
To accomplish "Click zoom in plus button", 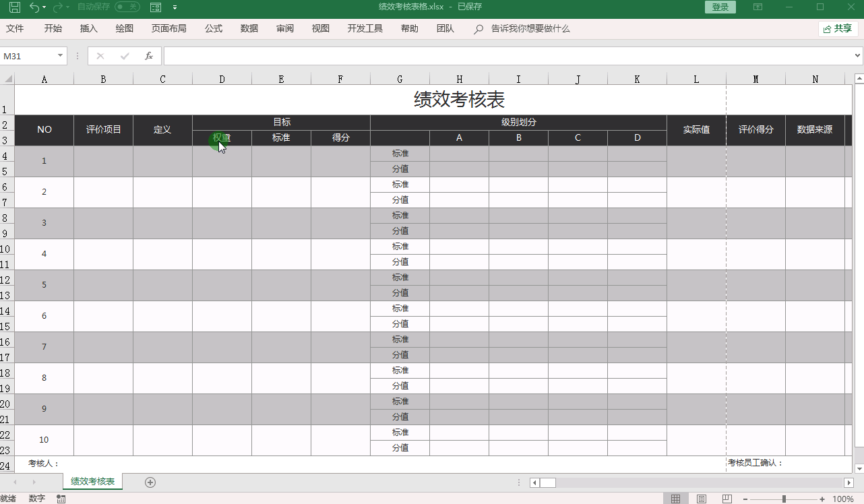I will pyautogui.click(x=822, y=499).
